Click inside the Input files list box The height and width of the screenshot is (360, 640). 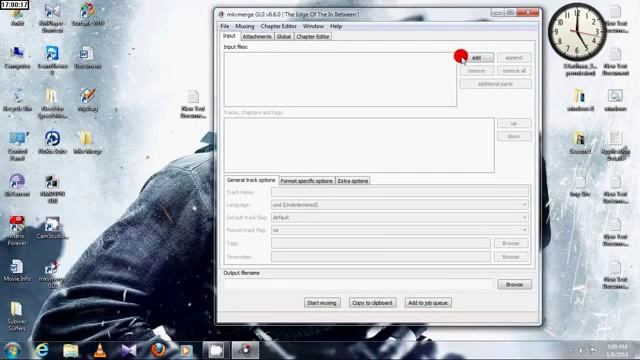340,79
